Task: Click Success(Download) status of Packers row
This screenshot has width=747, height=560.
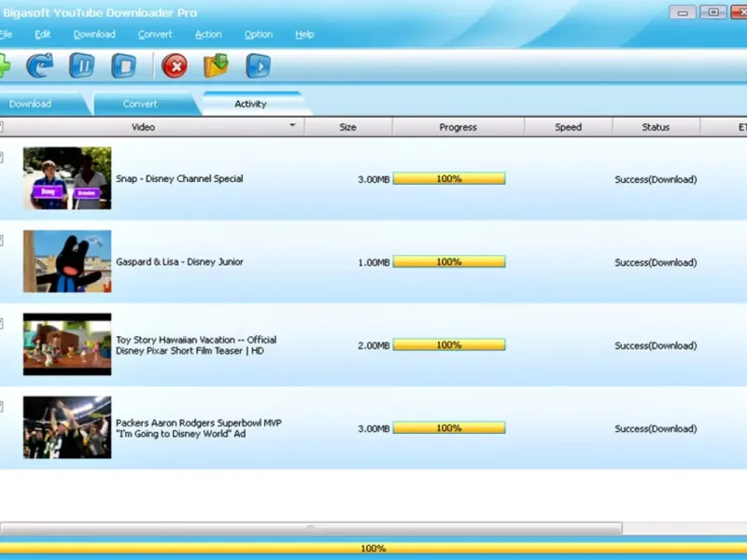Action: (x=655, y=428)
